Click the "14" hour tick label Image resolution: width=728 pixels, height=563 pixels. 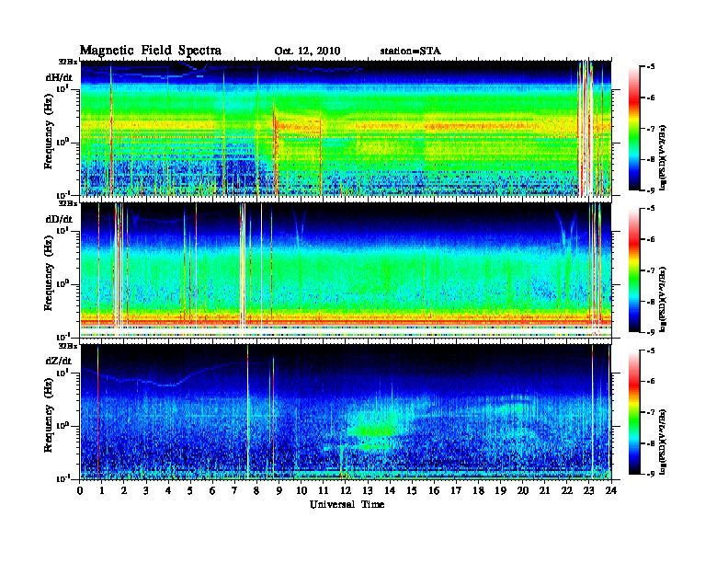(390, 490)
